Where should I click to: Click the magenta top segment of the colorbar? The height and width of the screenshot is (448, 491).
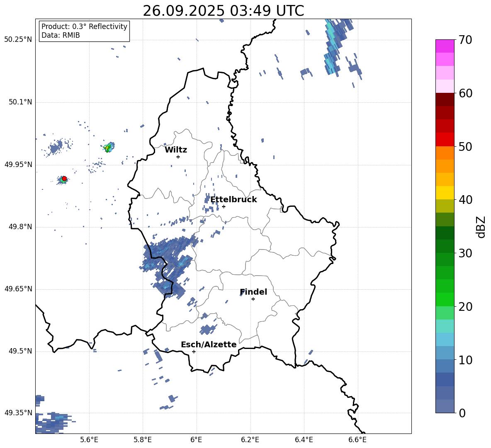(x=445, y=46)
